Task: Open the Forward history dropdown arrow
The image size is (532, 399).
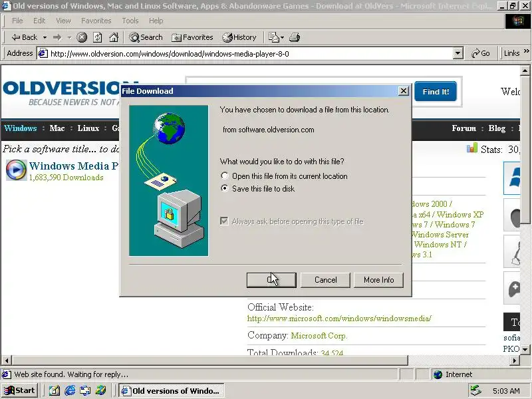Action: point(69,37)
